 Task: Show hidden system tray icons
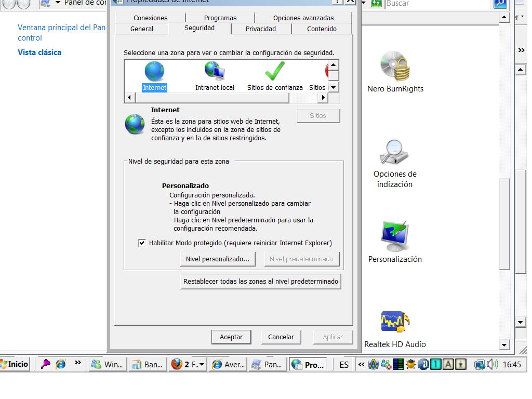tap(361, 365)
